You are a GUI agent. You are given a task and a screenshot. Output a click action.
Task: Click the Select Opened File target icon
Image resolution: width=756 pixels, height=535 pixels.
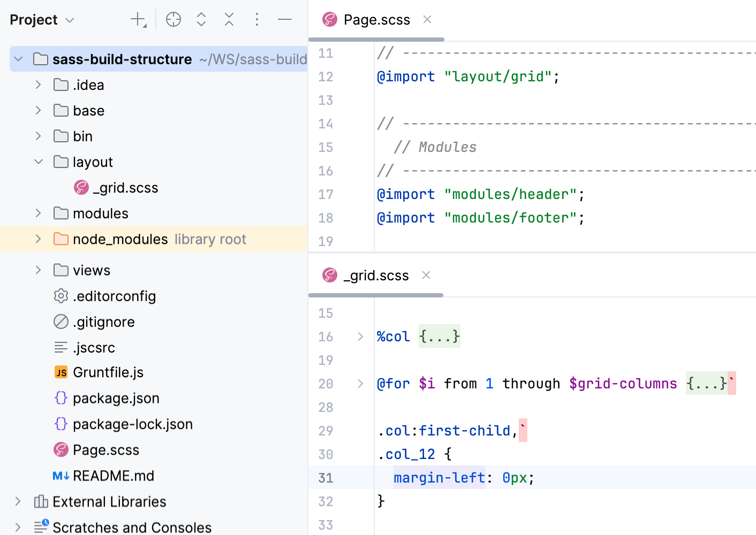pyautogui.click(x=173, y=19)
